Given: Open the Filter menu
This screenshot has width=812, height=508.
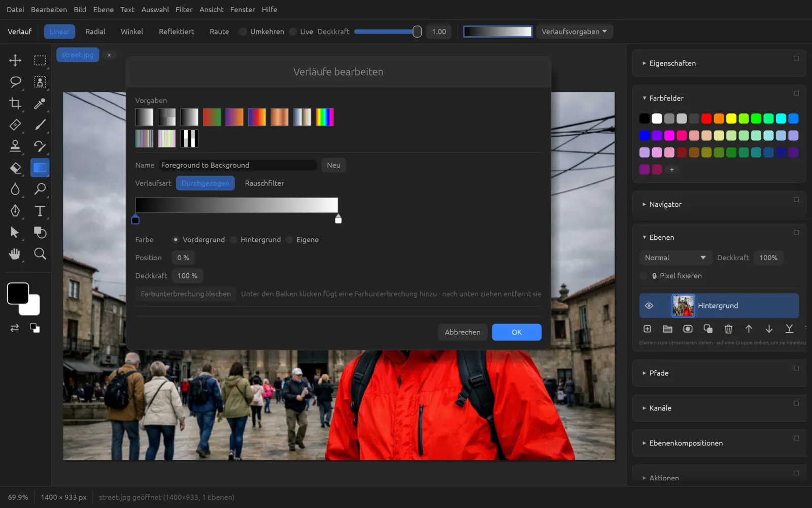Looking at the screenshot, I should tap(184, 10).
